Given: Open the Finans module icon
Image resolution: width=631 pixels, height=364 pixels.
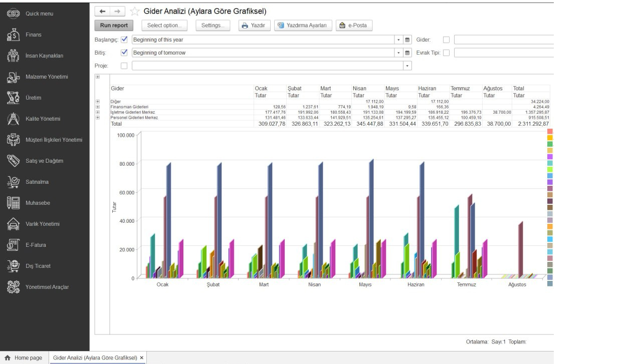Looking at the screenshot, I should pos(13,35).
